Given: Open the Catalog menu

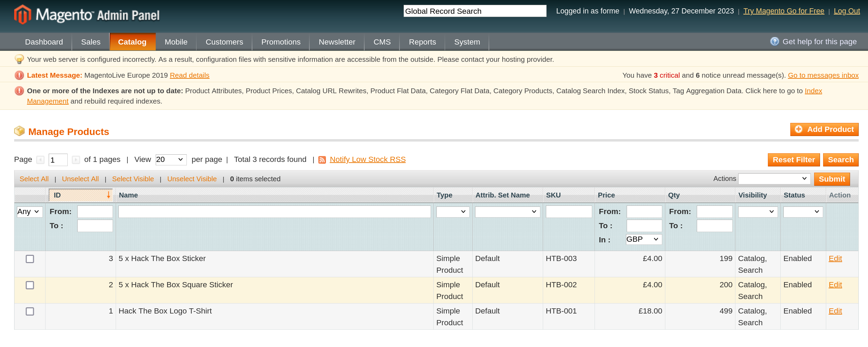Looking at the screenshot, I should (x=132, y=42).
